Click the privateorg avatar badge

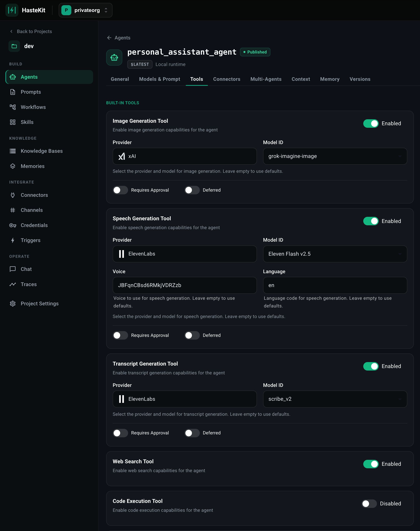66,10
